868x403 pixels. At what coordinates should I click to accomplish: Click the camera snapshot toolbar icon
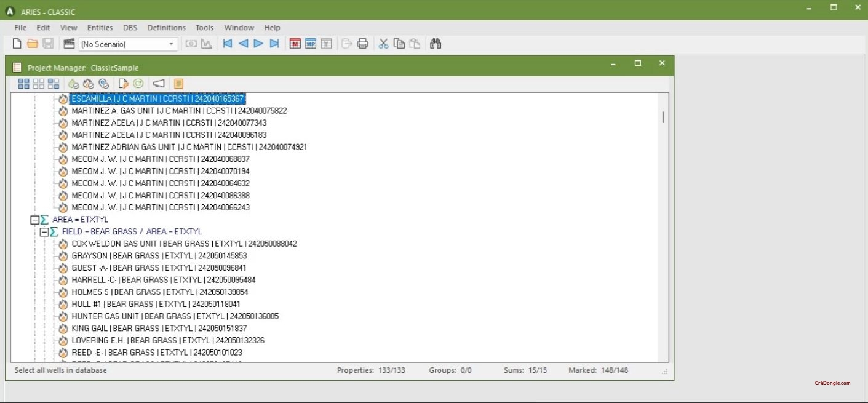191,44
